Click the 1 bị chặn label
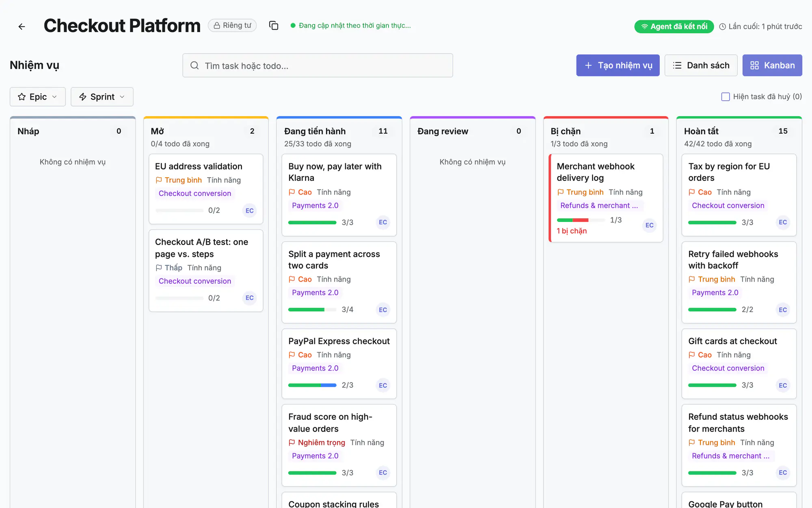 pos(572,231)
